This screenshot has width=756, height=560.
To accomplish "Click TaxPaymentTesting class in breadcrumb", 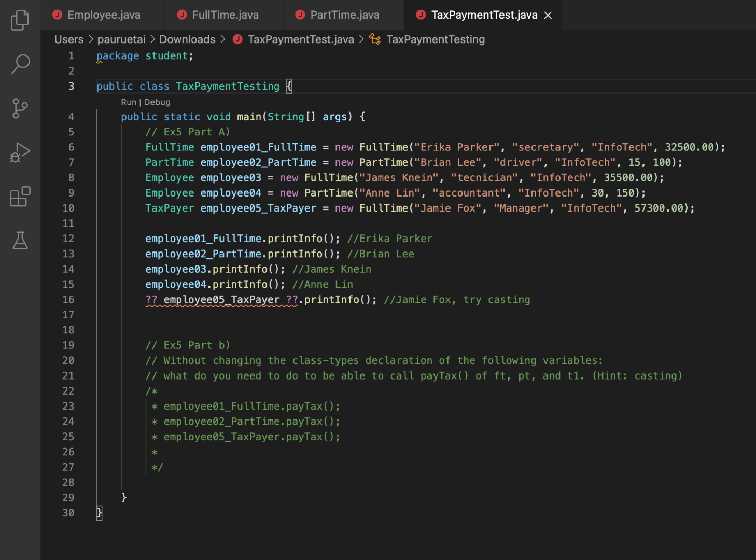I will [436, 39].
